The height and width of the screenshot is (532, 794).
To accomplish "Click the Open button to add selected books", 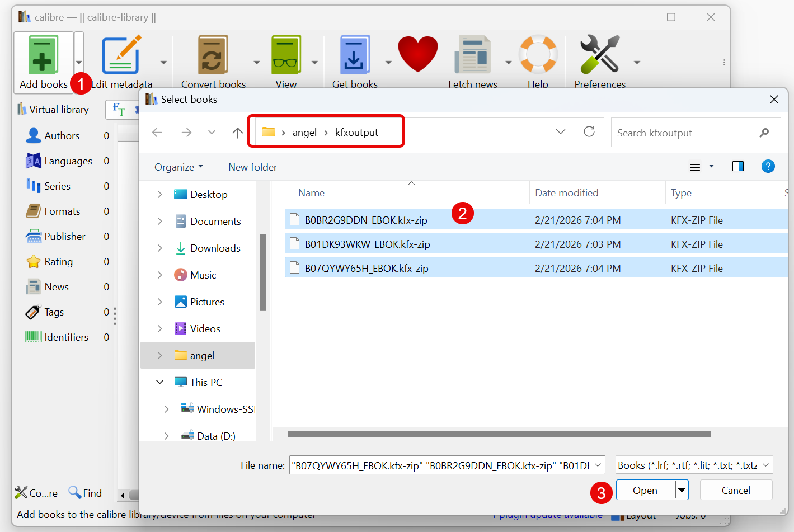I will click(x=644, y=489).
